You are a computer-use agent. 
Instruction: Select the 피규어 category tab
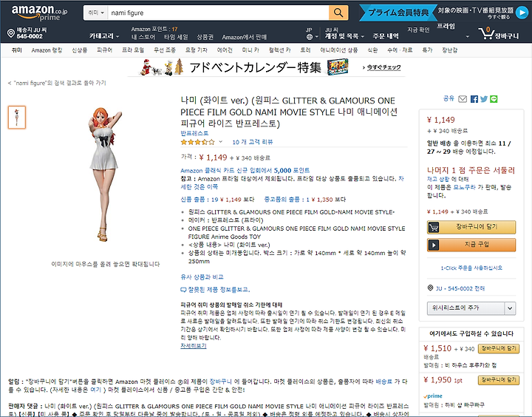tap(104, 50)
